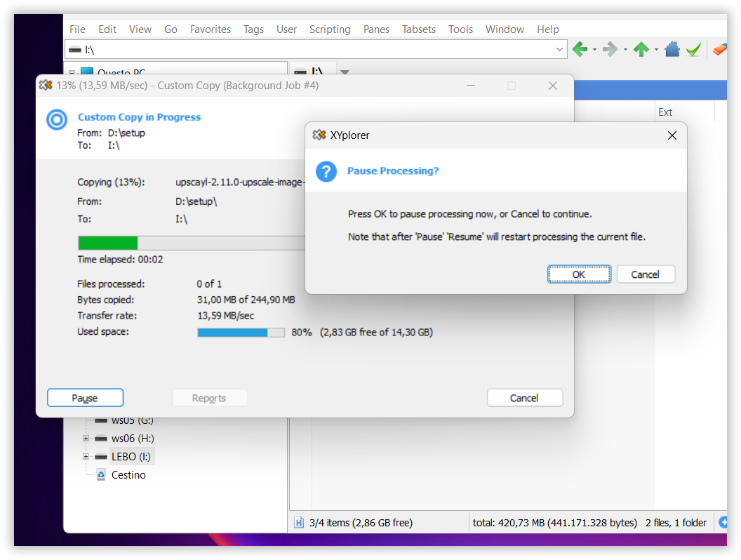Screen dimensions: 741x560
Task: Open the Go menu
Action: pos(171,29)
